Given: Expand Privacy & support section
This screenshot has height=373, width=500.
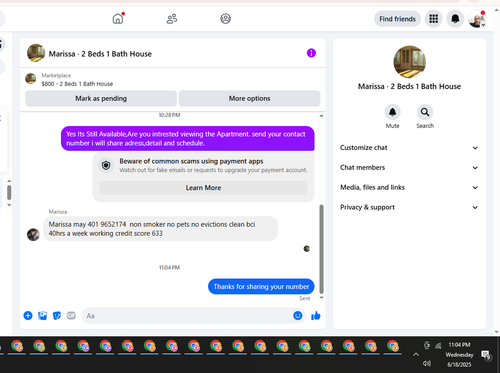Looking at the screenshot, I should 409,207.
